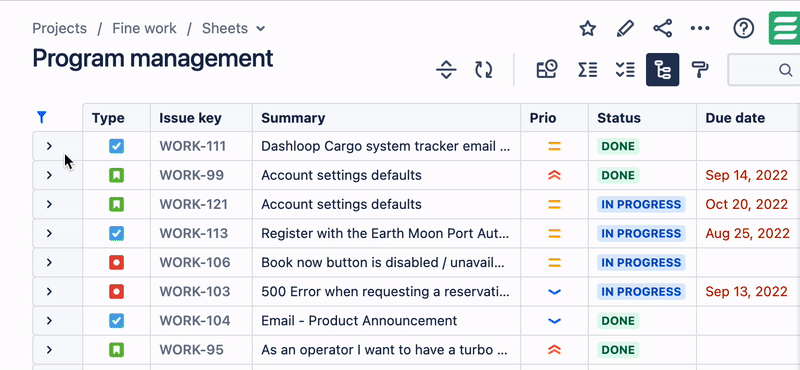This screenshot has height=370, width=800.
Task: Click the blue filter funnel icon
Action: pos(42,117)
